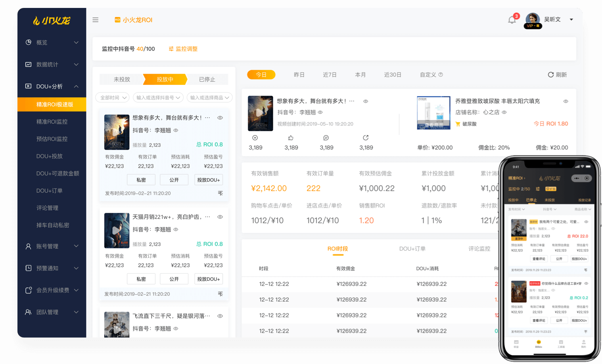
Task: Click the pin-to-top icon on first video card
Action: [x=220, y=193]
